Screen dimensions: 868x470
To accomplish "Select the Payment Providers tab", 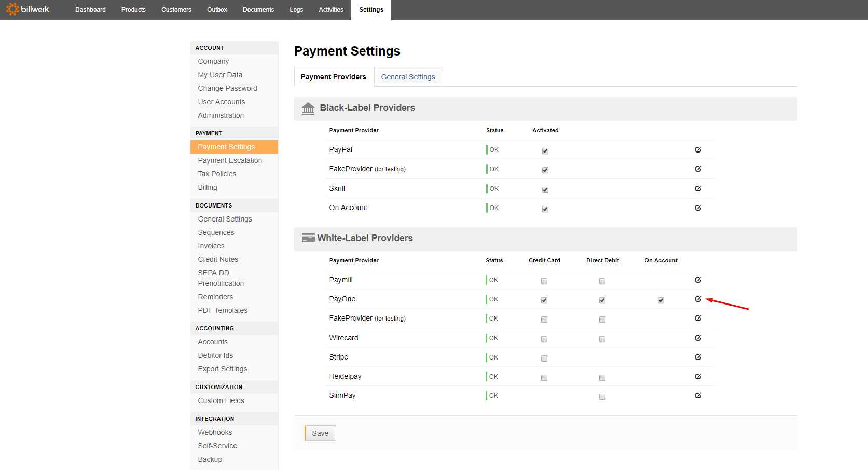I will (334, 77).
